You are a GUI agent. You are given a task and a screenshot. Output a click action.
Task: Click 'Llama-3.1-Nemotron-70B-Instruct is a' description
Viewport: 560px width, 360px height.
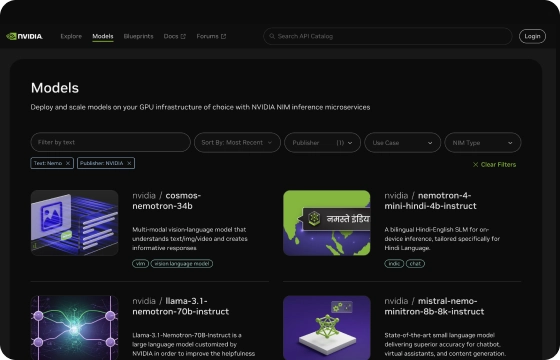(194, 344)
